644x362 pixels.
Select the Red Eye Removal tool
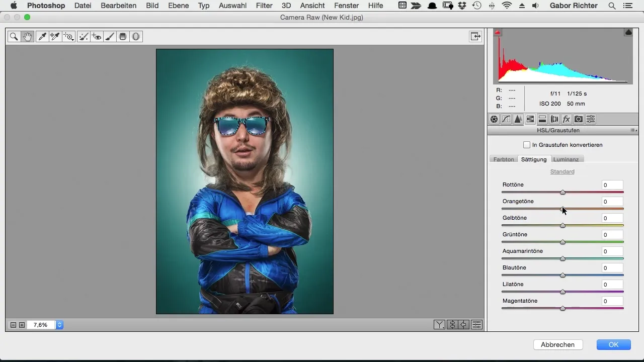97,37
